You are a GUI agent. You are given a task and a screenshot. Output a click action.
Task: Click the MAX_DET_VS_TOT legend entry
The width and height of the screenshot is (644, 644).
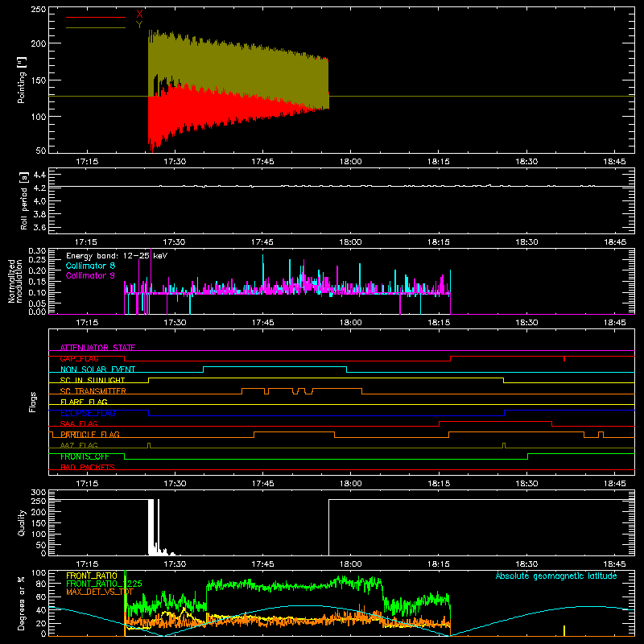99,592
